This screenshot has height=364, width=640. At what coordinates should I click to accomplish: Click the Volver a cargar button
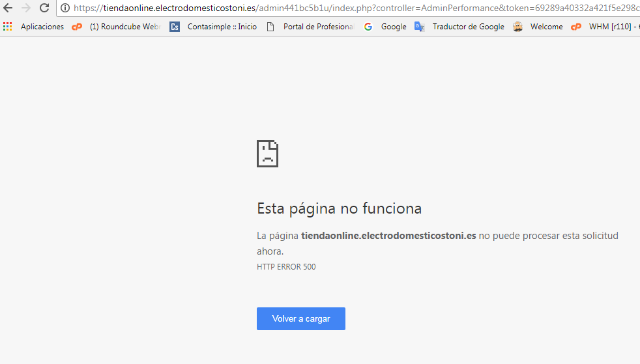[301, 319]
